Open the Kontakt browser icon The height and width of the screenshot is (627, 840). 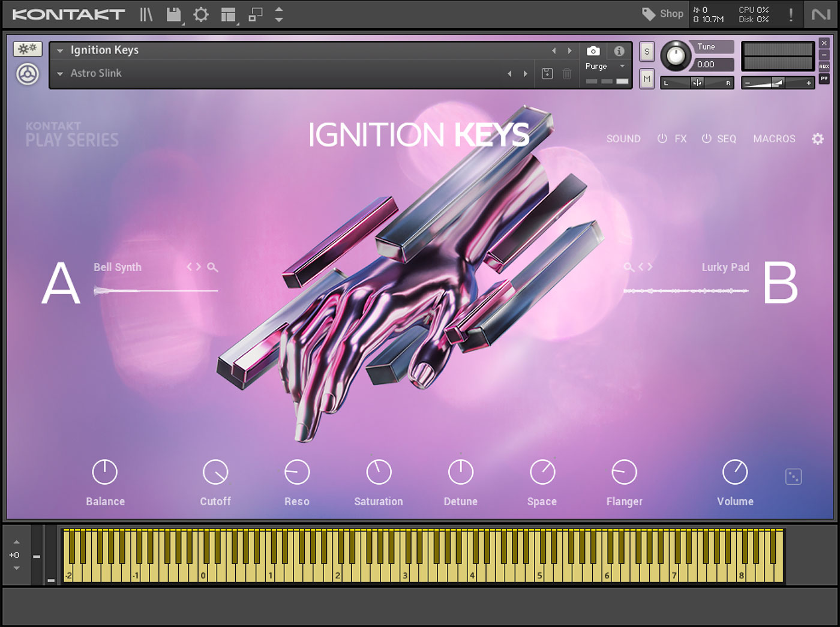click(x=146, y=14)
